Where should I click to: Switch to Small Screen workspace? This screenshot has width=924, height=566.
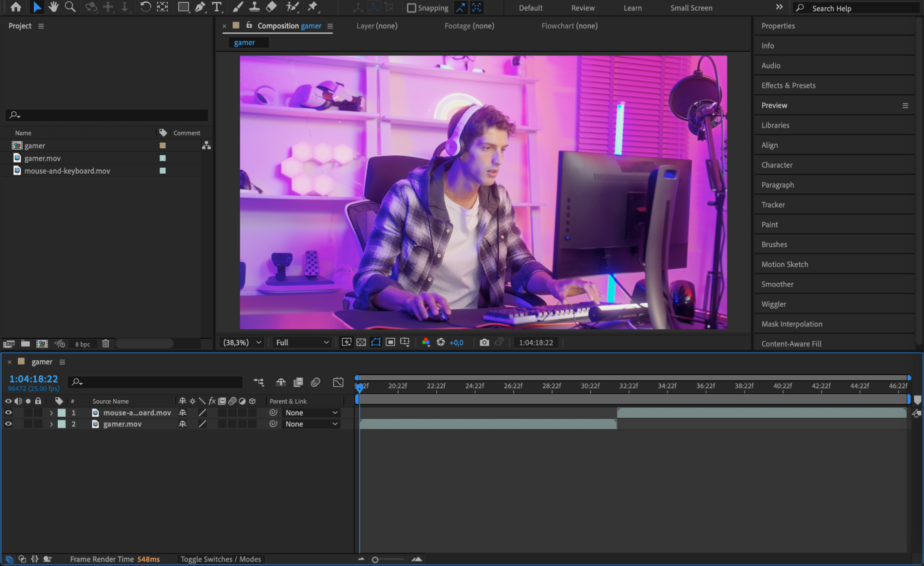(x=691, y=8)
